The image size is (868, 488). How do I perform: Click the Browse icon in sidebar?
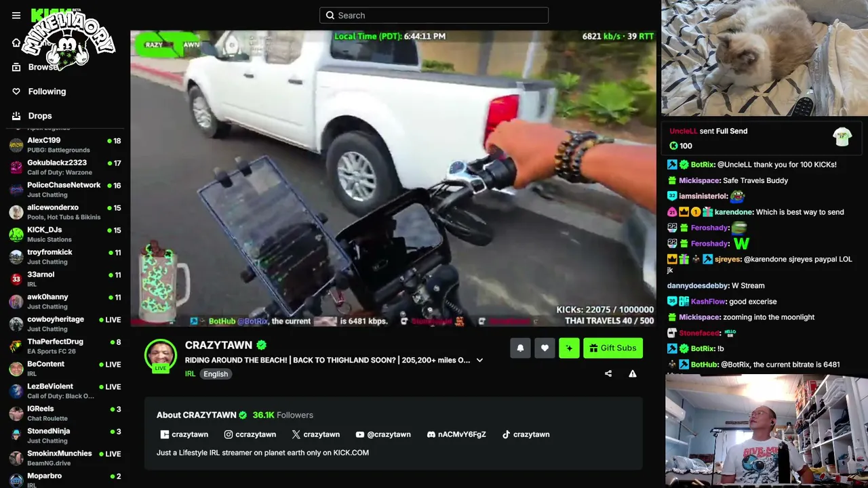pyautogui.click(x=16, y=67)
